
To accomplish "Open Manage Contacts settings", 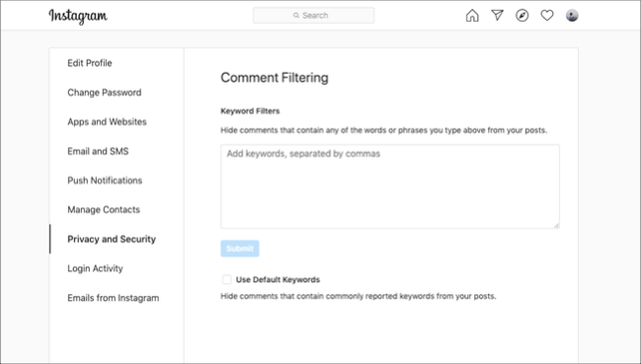I will [104, 210].
